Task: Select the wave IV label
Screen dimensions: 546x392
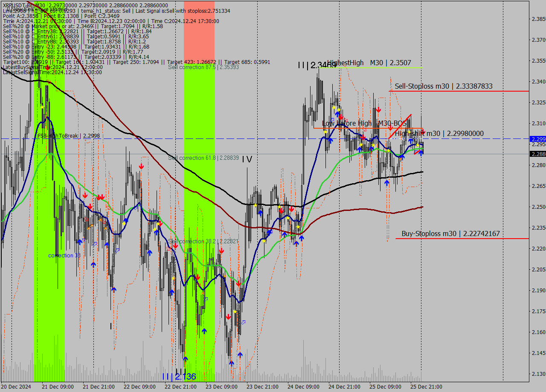Action: point(247,159)
